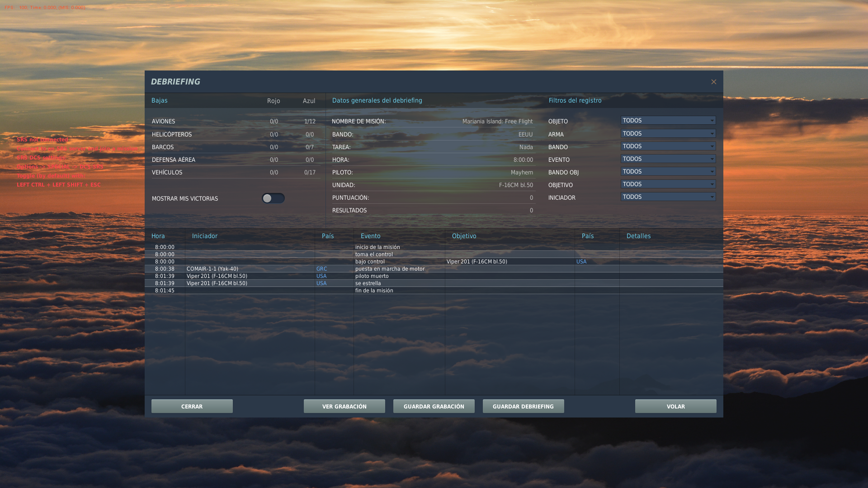This screenshot has height=488, width=868.
Task: Open the INICIADOR filter dropdown
Action: pyautogui.click(x=668, y=197)
